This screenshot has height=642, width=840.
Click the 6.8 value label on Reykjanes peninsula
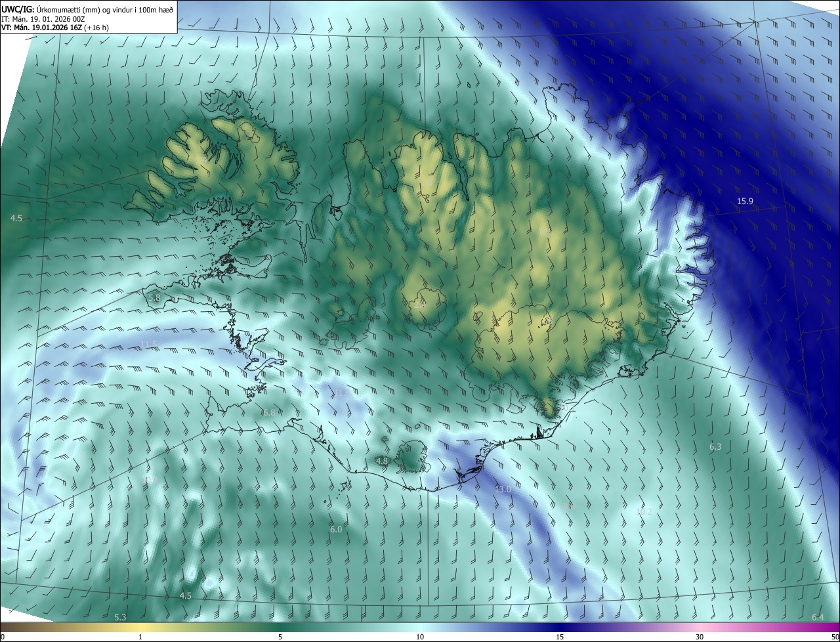click(x=268, y=412)
